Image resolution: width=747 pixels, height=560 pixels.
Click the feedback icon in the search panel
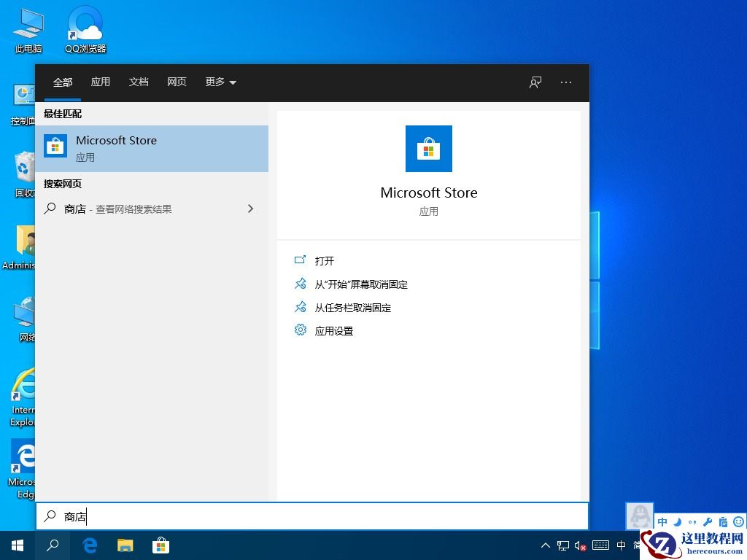pos(535,82)
